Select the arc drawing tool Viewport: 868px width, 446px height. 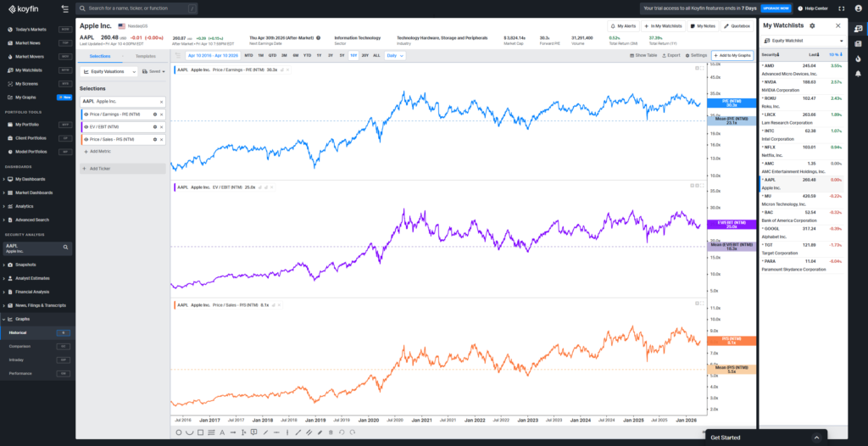pos(189,432)
